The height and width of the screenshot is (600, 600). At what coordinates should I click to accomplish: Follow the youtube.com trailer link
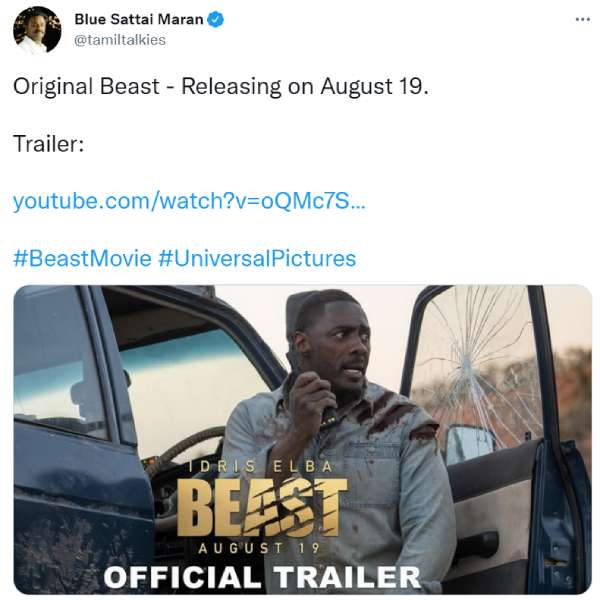click(x=189, y=201)
